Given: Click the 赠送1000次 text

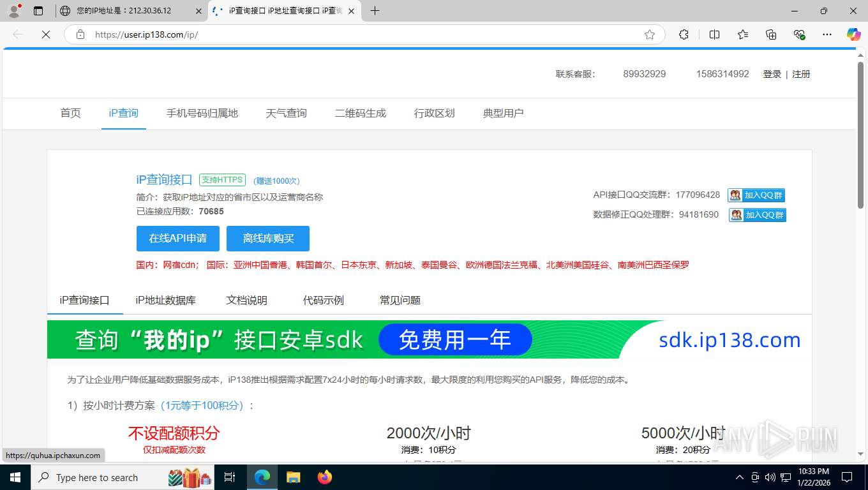Looking at the screenshot, I should point(276,181).
